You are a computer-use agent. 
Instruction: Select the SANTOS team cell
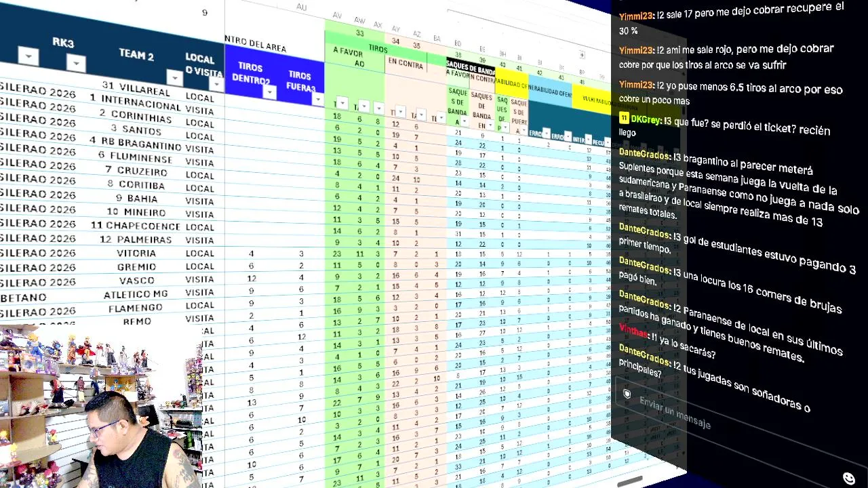tap(136, 129)
